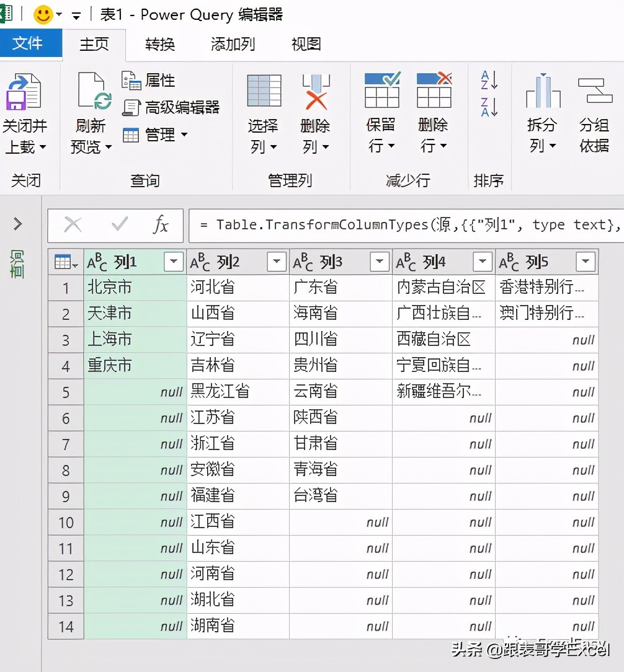Select the cell 湖南省
This screenshot has height=672, width=624.
(x=238, y=627)
